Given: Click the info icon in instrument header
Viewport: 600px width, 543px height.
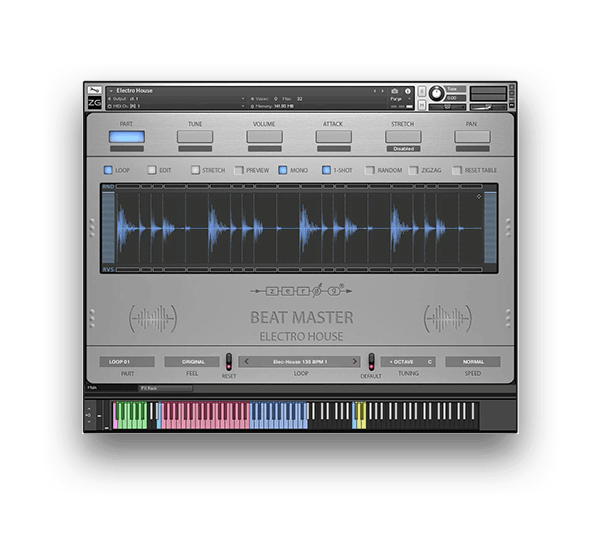Looking at the screenshot, I should [407, 91].
